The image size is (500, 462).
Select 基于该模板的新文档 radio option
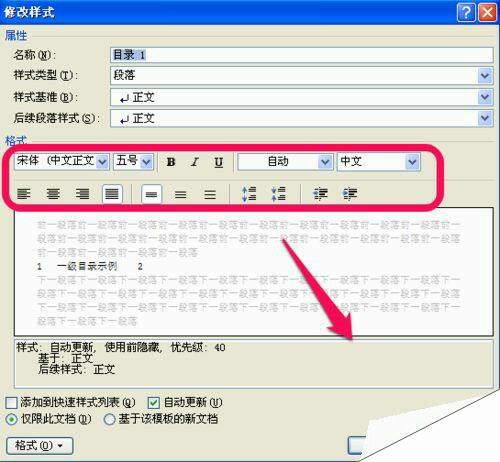(x=109, y=419)
